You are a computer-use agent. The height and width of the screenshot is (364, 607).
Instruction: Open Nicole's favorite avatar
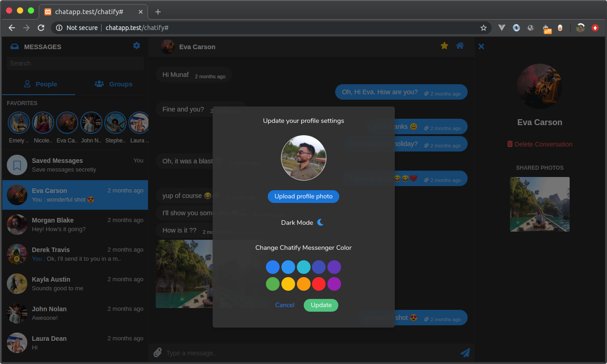pyautogui.click(x=43, y=123)
